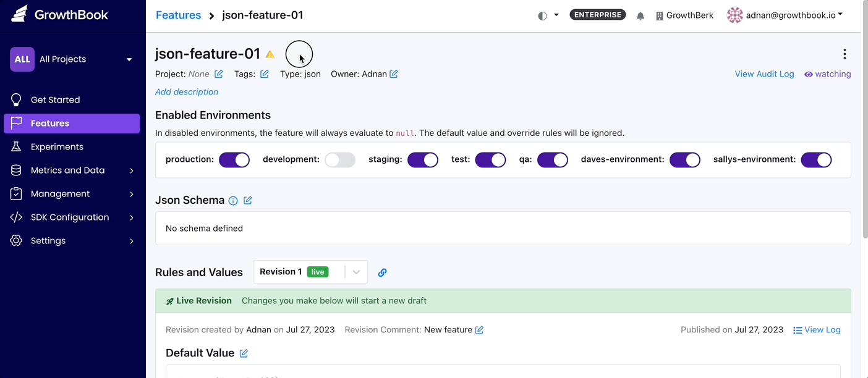Click the Management clipboard icon
This screenshot has width=868, height=378.
(x=17, y=193)
